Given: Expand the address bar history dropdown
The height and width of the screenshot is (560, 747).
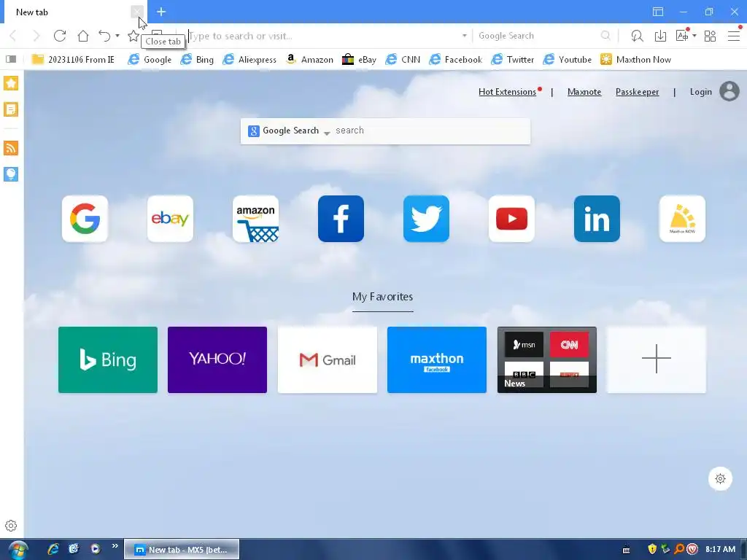Looking at the screenshot, I should pyautogui.click(x=465, y=36).
